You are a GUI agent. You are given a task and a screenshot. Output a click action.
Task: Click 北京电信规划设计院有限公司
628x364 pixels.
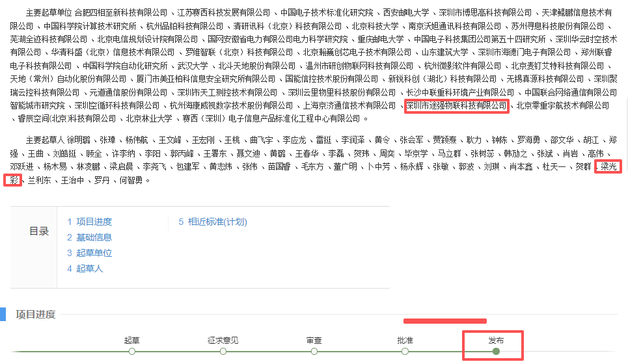pos(148,40)
